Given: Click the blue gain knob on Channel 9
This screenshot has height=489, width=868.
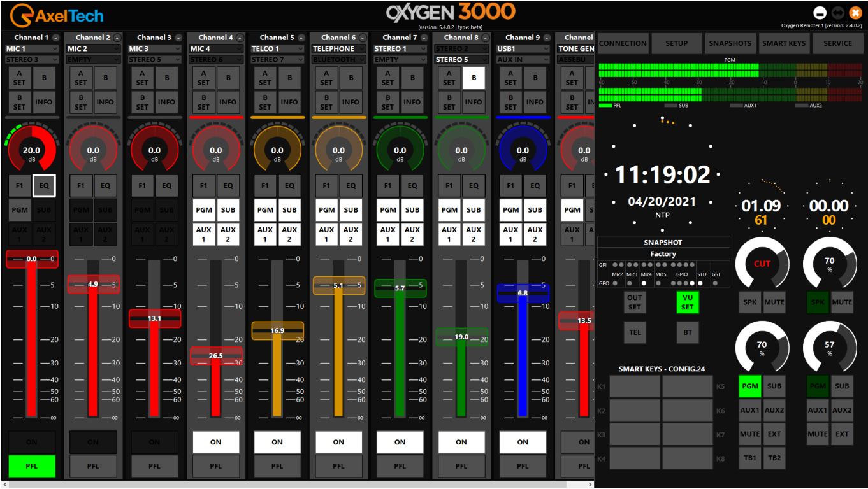Looking at the screenshot, I should tap(523, 151).
